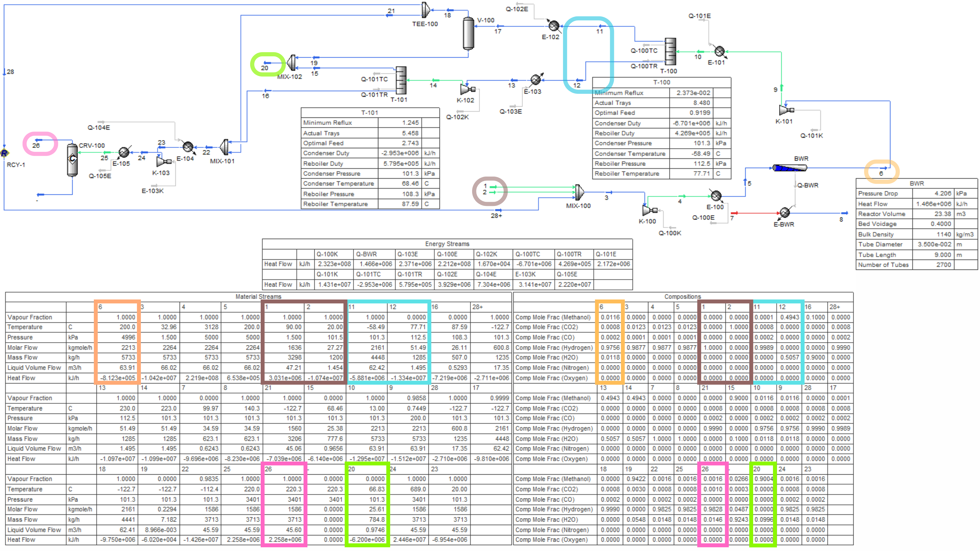Select the RCY-1 recycle block icon
This screenshot has height=551, width=980.
[x=5, y=153]
